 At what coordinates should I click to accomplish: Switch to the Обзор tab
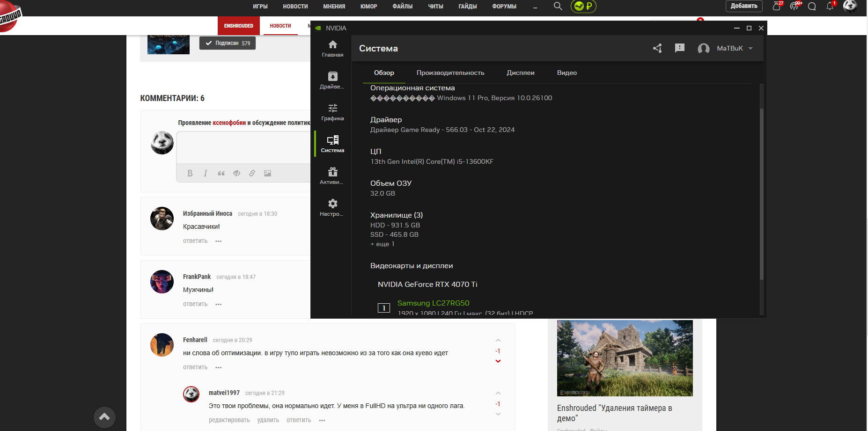click(384, 73)
